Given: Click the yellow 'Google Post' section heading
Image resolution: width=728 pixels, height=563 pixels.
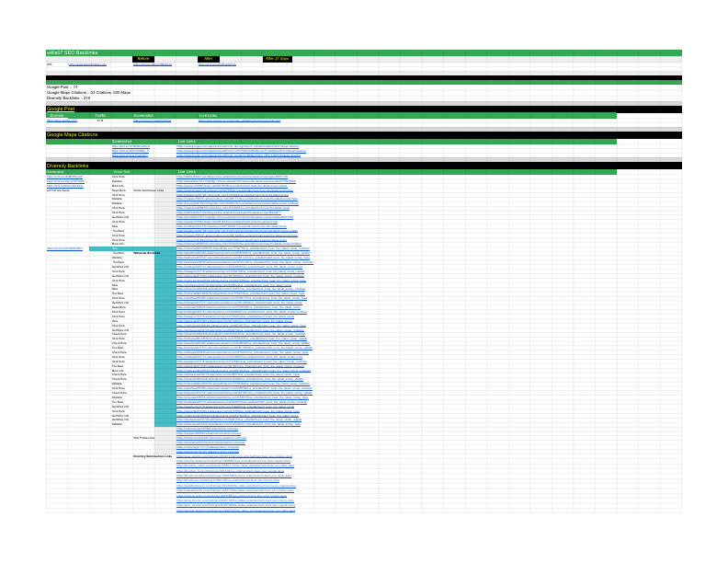Looking at the screenshot, I should pyautogui.click(x=61, y=109).
